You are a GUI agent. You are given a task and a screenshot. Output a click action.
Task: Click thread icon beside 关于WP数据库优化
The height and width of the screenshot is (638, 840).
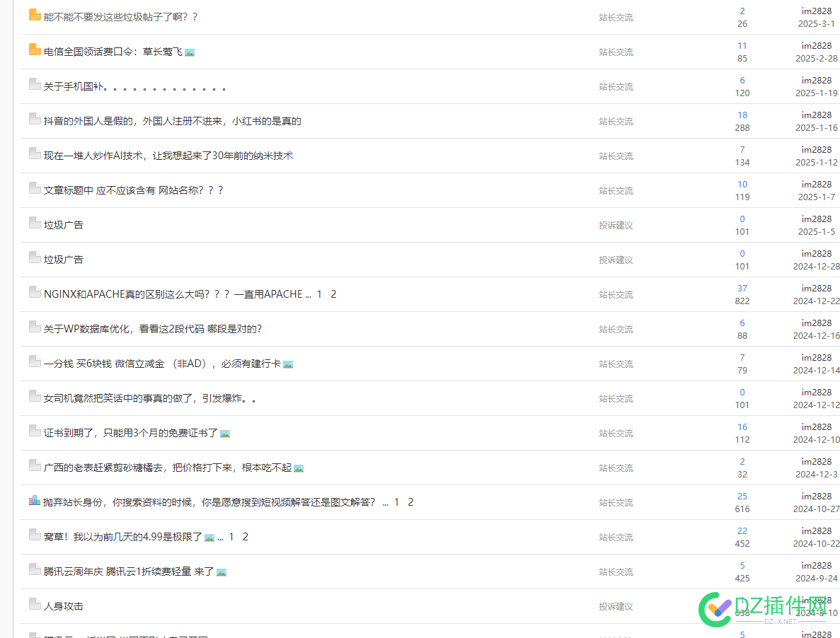coord(35,327)
